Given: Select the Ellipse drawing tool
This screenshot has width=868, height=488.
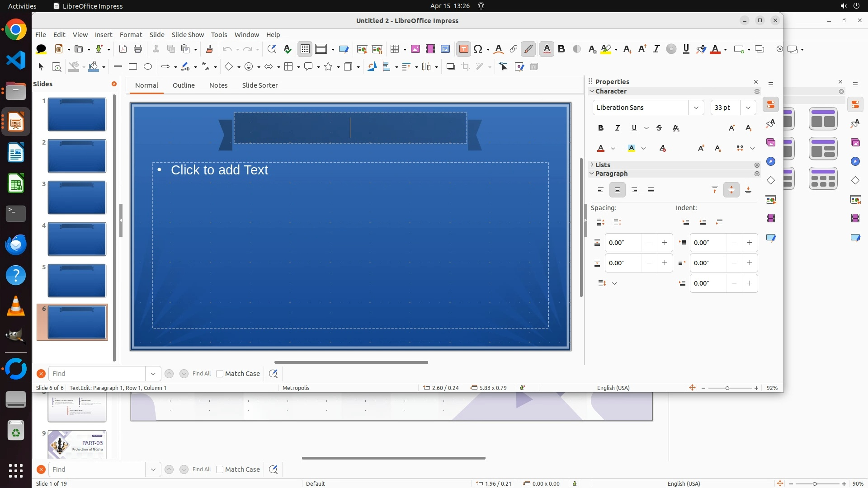Looking at the screenshot, I should click(x=148, y=67).
